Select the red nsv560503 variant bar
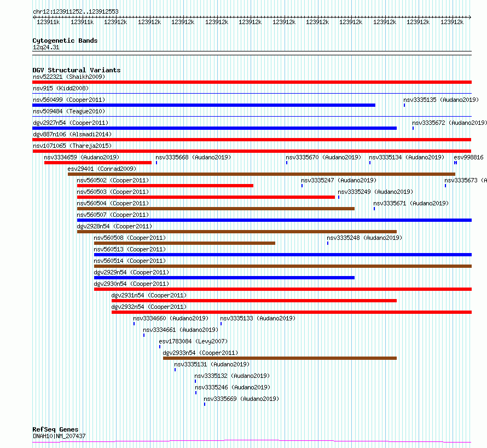The image size is (487, 448). tap(206, 197)
